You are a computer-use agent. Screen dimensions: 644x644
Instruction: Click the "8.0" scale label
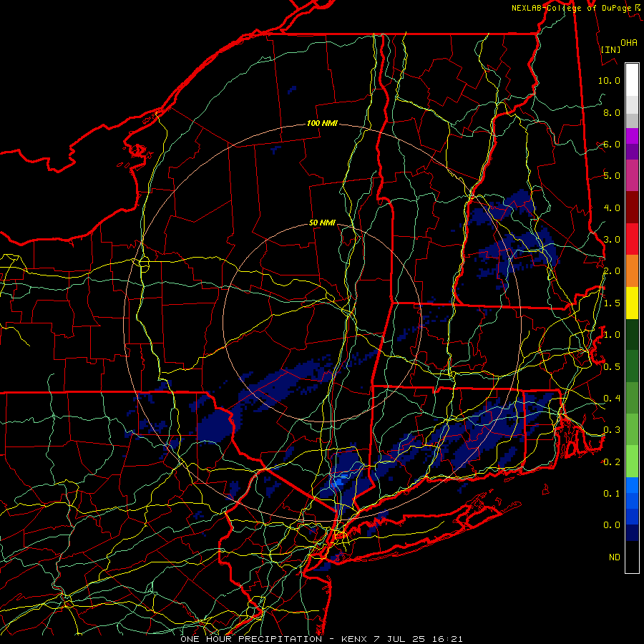pos(612,112)
